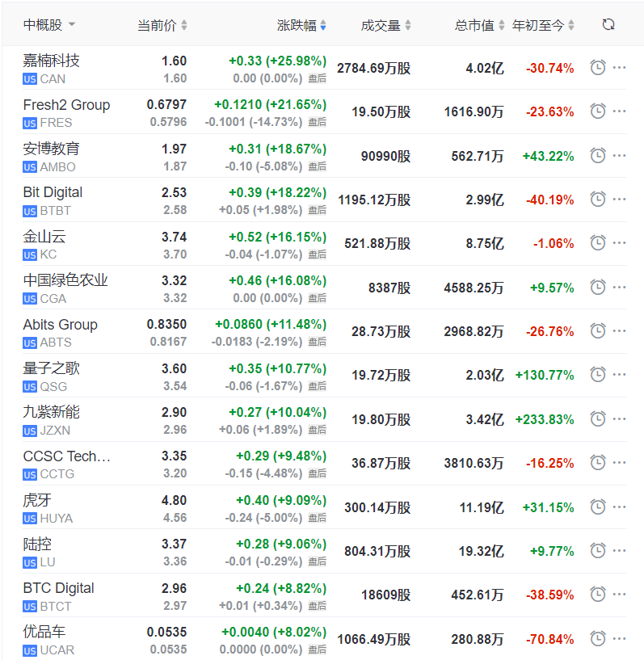Image resolution: width=644 pixels, height=660 pixels.
Task: Open more options for Fresh2 Group
Action: click(619, 111)
